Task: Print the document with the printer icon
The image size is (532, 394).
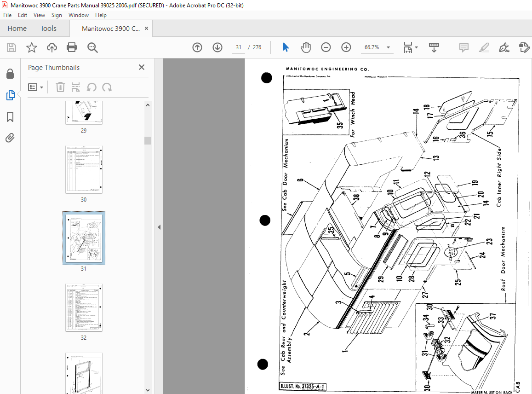Action: click(x=72, y=47)
